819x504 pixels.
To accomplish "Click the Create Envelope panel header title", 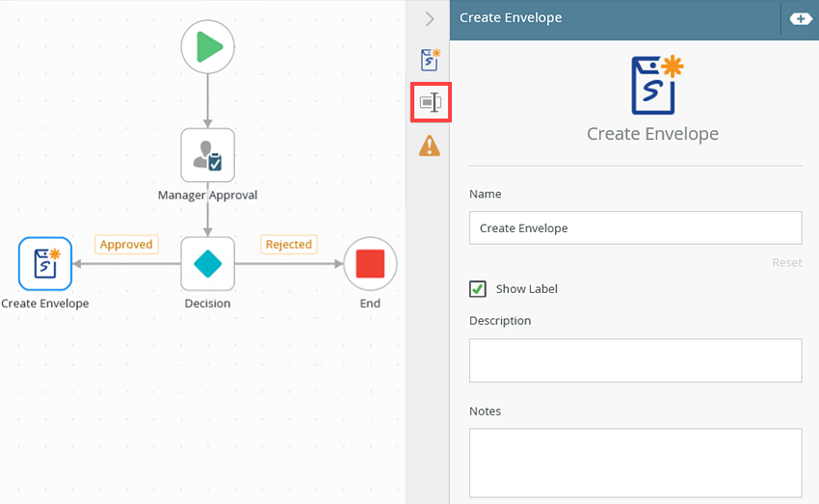I will (x=511, y=17).
